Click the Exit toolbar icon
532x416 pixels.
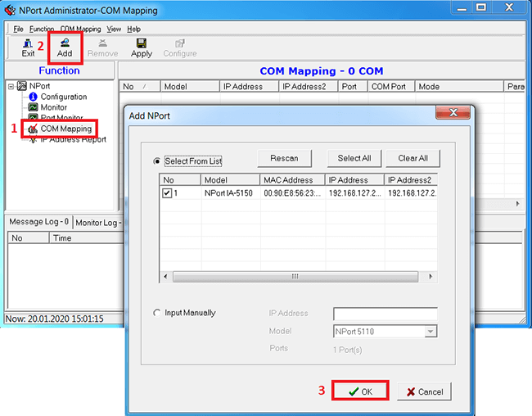28,47
